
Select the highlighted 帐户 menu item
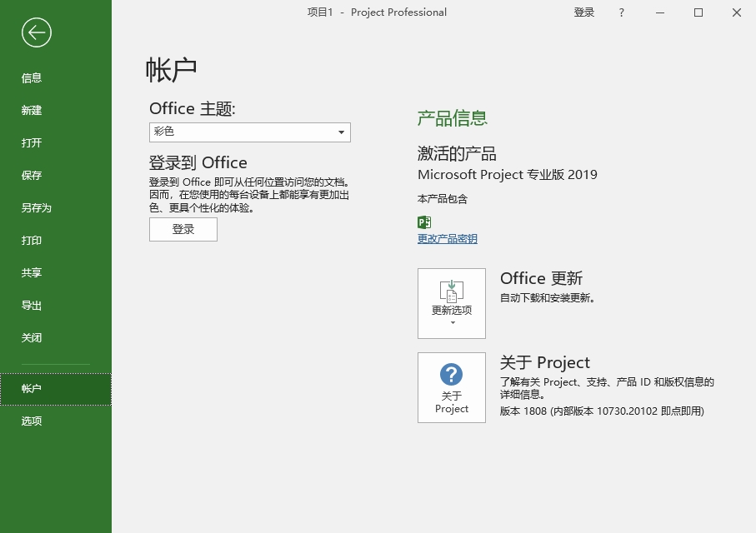pos(56,389)
